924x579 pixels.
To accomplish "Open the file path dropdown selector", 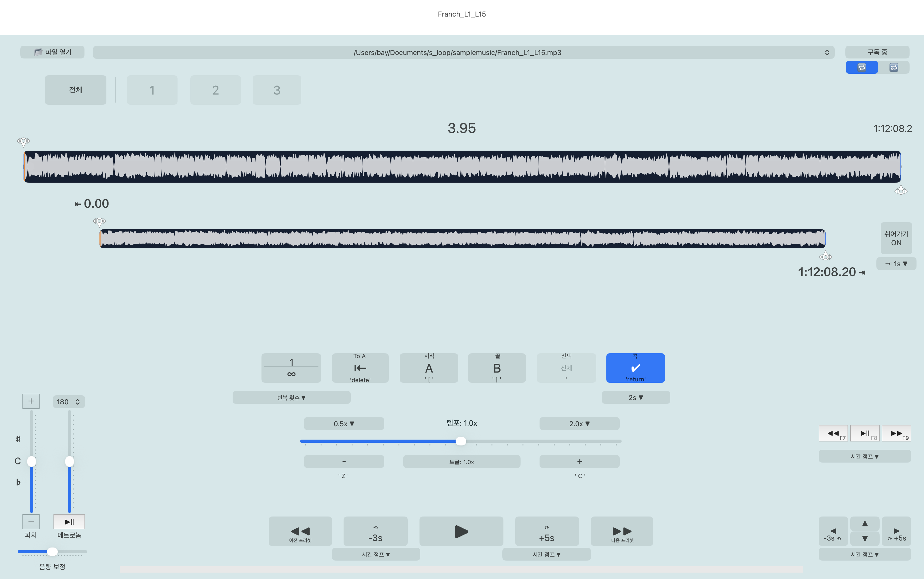I will click(463, 52).
